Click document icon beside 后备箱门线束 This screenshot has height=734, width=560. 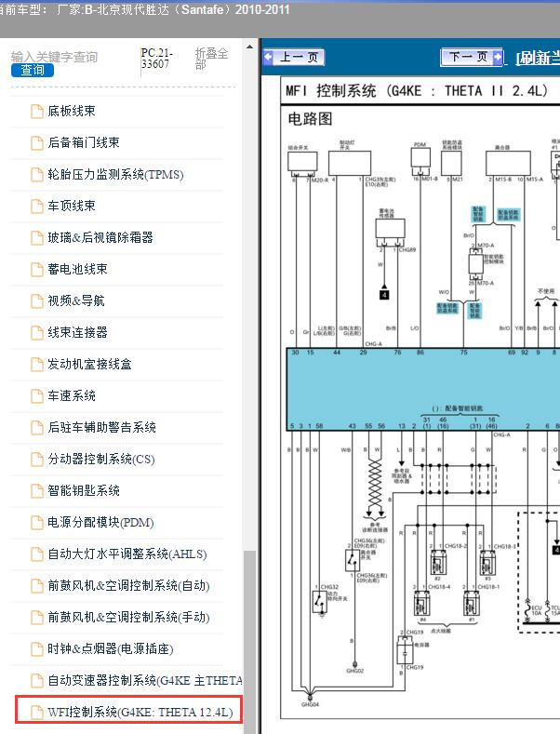coord(37,142)
